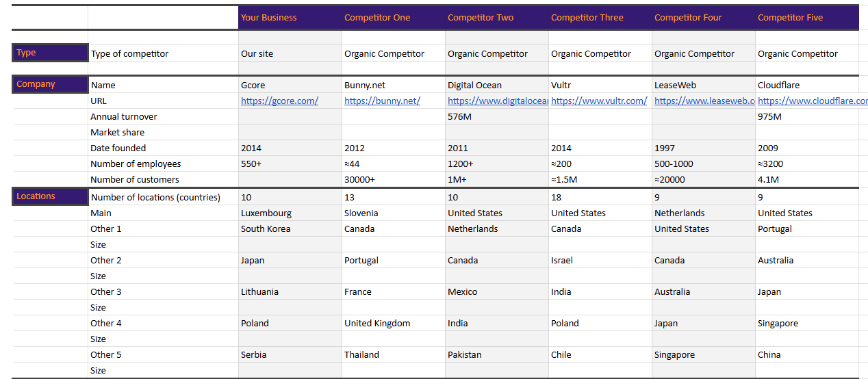This screenshot has width=868, height=379.
Task: Select the 'LeaseWeb' name cell
Action: tap(704, 86)
